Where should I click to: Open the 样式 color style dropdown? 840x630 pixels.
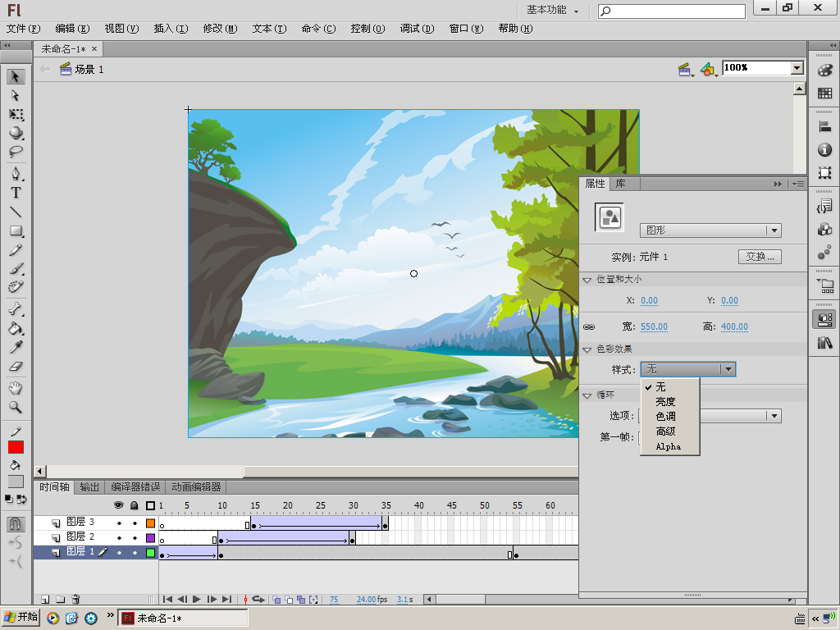(x=688, y=369)
